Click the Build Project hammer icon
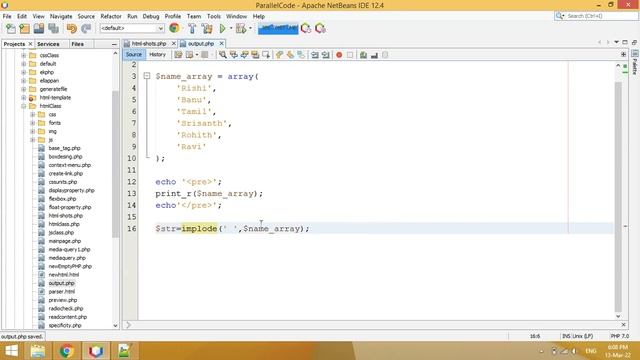 [192, 29]
